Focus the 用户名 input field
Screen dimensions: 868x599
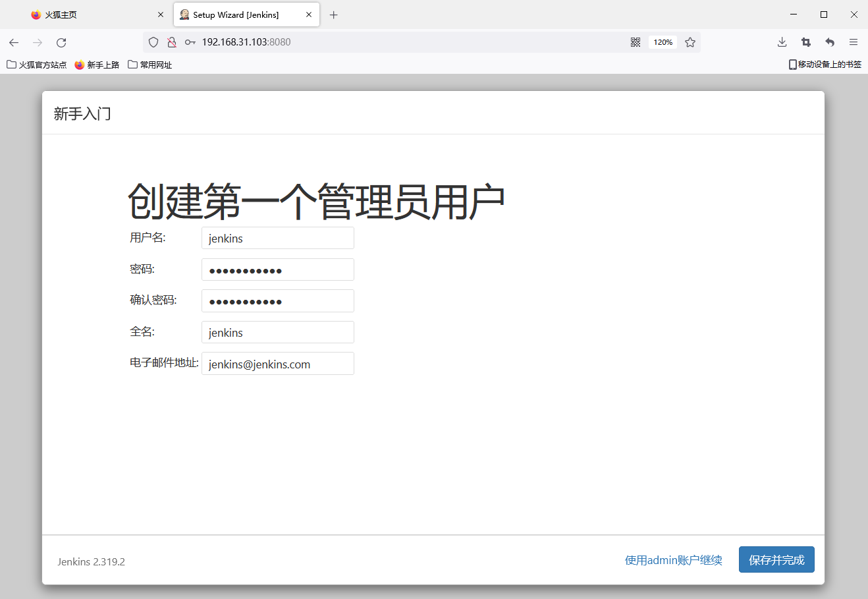(x=277, y=239)
